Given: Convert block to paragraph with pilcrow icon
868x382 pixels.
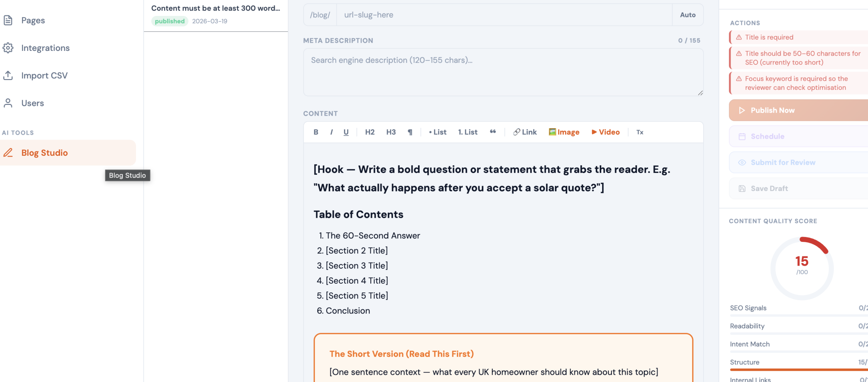Looking at the screenshot, I should [x=410, y=132].
